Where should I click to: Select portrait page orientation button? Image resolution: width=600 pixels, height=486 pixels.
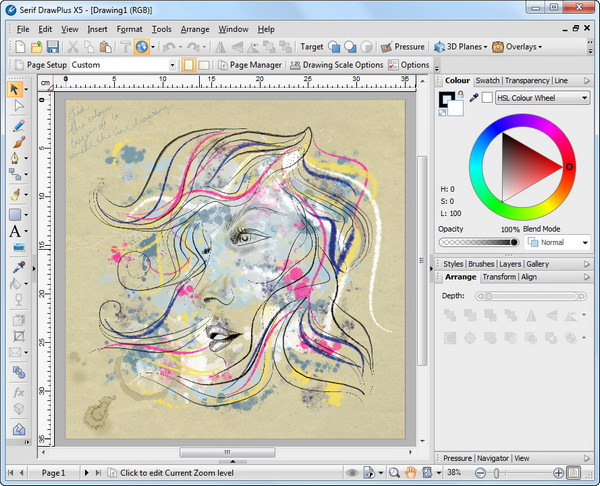tap(188, 65)
